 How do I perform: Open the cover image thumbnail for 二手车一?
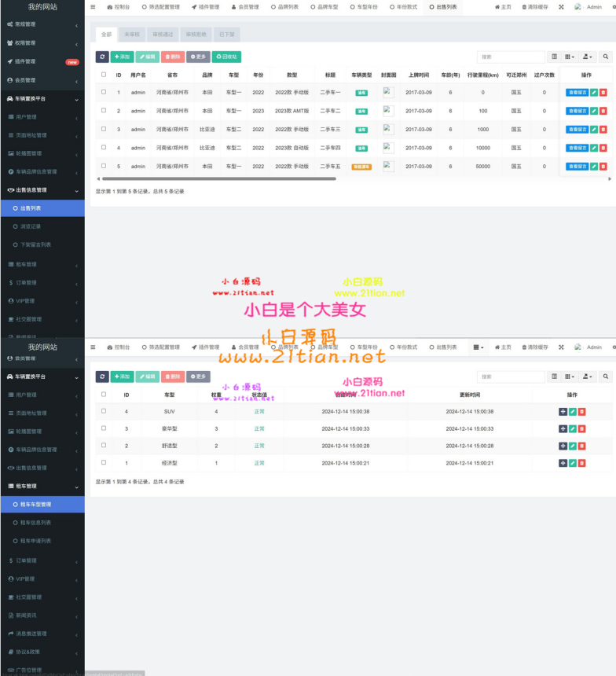(388, 92)
